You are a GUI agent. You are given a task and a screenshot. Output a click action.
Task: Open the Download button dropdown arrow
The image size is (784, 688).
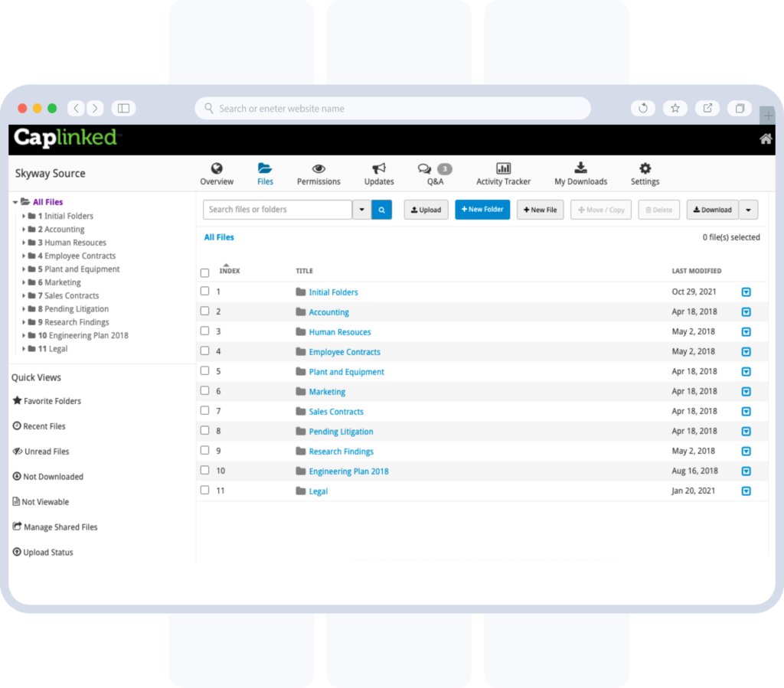pos(749,210)
